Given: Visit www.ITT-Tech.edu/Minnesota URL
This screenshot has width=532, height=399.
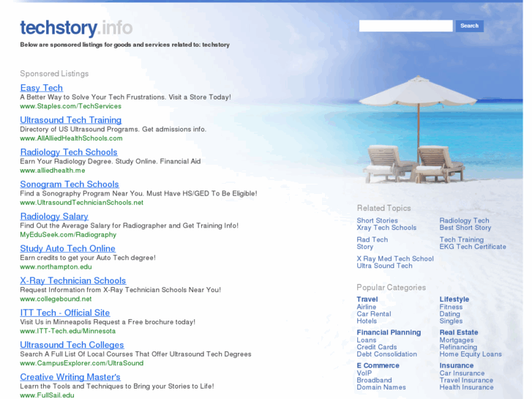Looking at the screenshot, I should click(x=68, y=331).
